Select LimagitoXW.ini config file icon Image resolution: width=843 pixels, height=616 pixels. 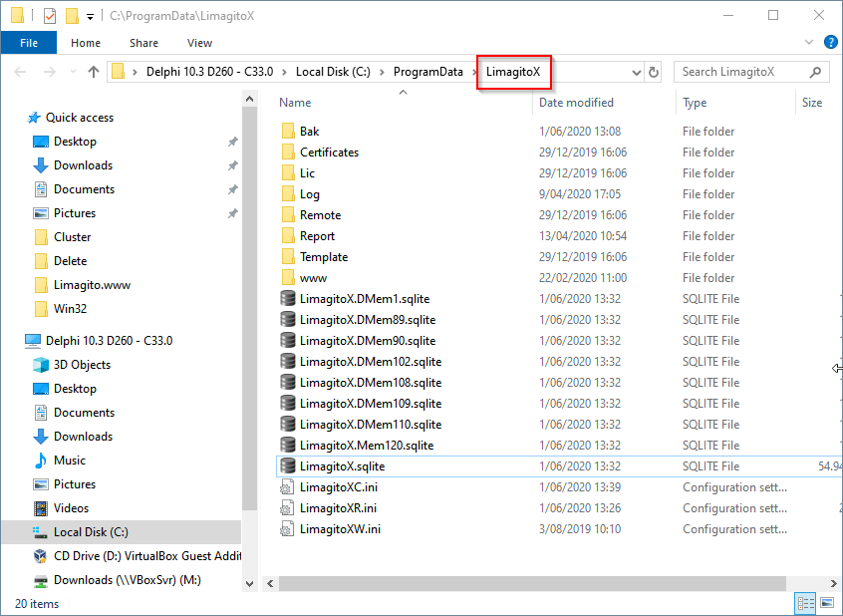[x=287, y=529]
